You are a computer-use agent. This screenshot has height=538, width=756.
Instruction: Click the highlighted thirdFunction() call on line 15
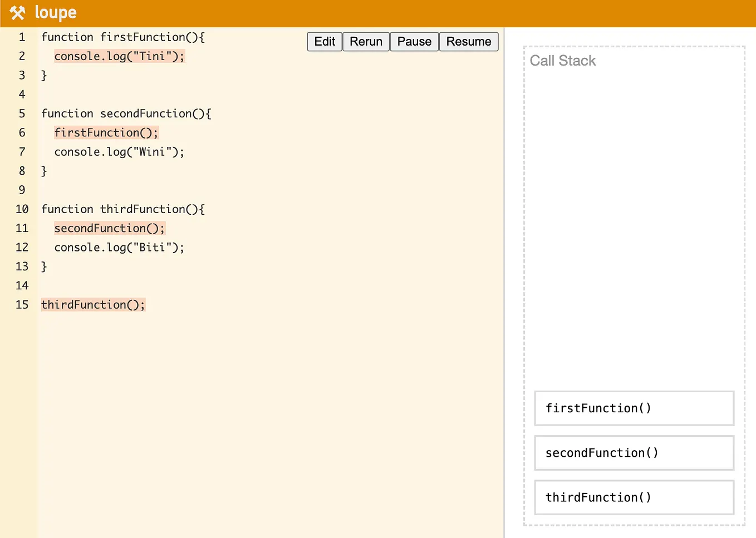point(93,304)
